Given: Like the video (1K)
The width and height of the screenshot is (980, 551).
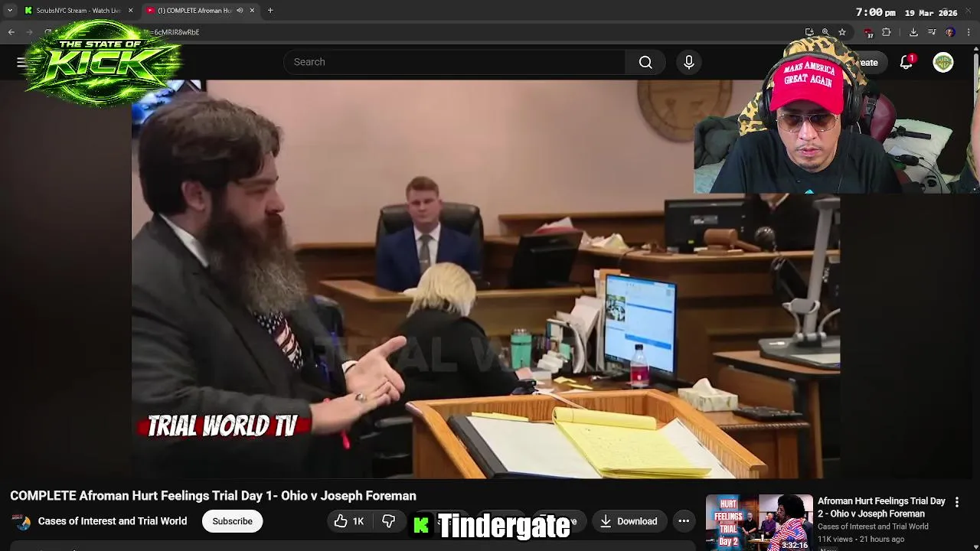Looking at the screenshot, I should point(349,521).
